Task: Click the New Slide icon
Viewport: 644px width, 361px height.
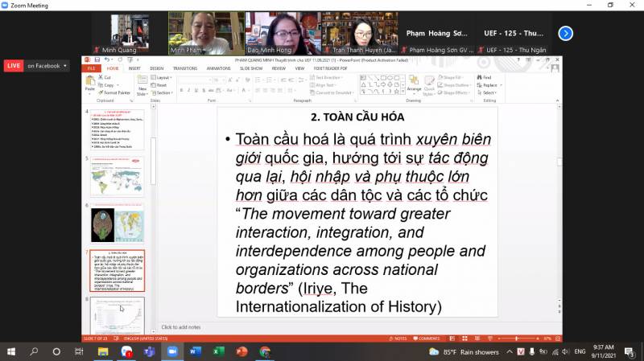Action: (x=142, y=84)
